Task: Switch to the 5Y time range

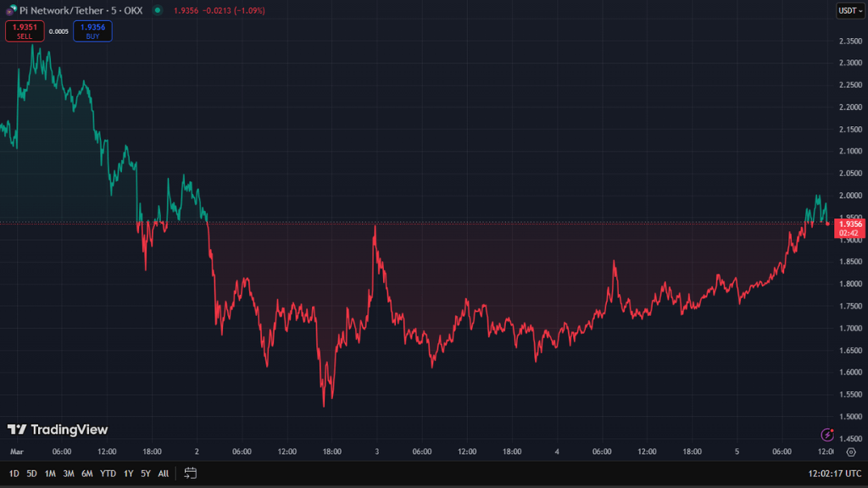Action: [x=146, y=474]
